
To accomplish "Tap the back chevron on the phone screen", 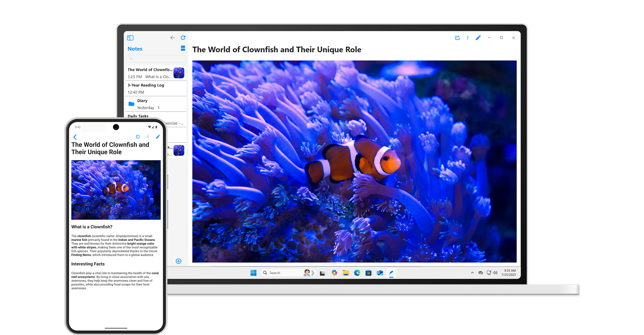I will (75, 137).
